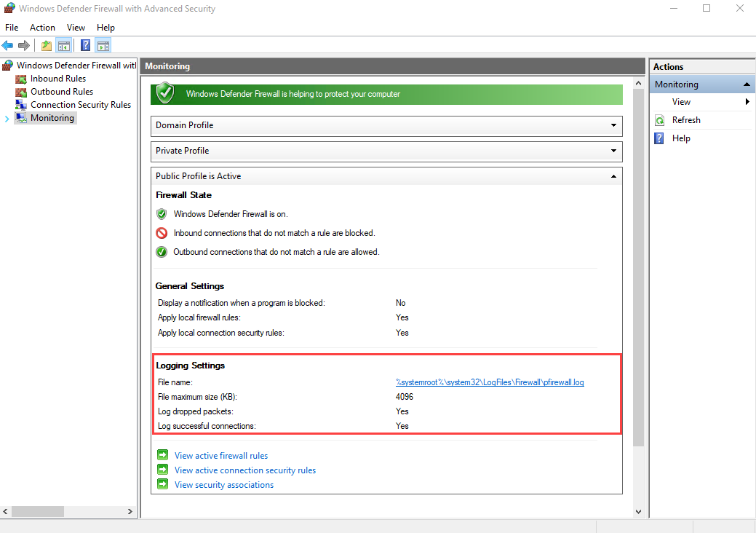The height and width of the screenshot is (533, 756).
Task: Collapse the Public Profile section
Action: (613, 176)
